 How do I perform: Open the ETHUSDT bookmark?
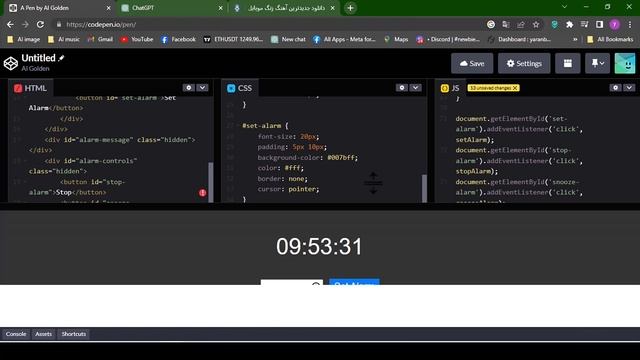[233, 39]
